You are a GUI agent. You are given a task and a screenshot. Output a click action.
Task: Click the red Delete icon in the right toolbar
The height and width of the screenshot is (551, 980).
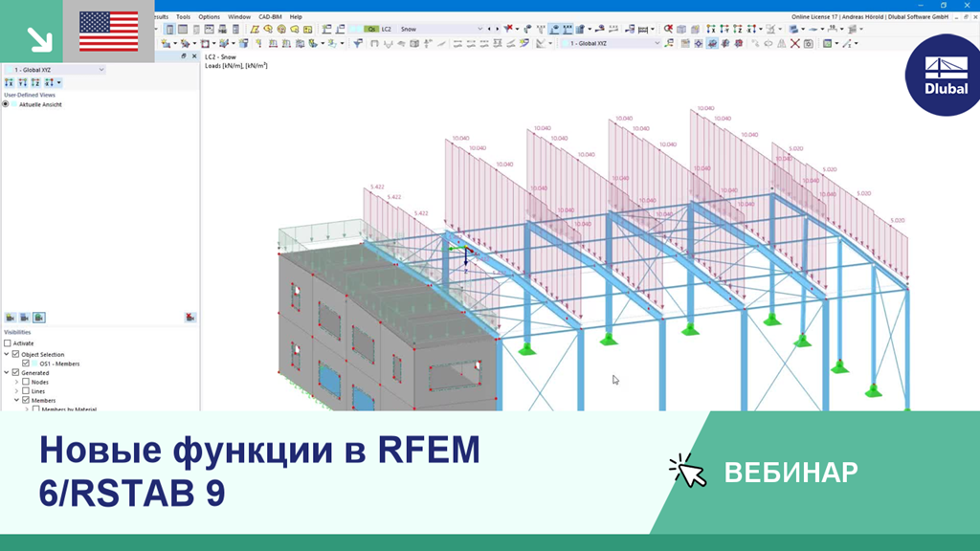coord(793,41)
